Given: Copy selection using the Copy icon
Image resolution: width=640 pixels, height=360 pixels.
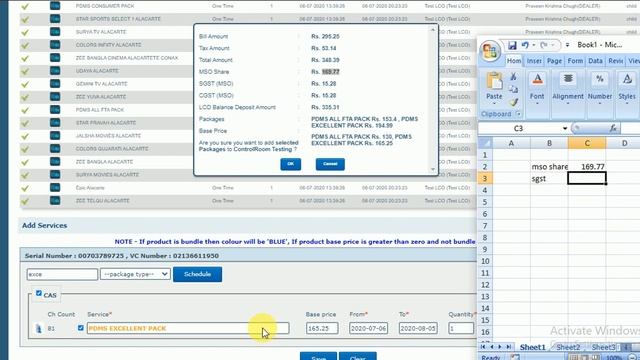Looking at the screenshot, I should [x=513, y=89].
